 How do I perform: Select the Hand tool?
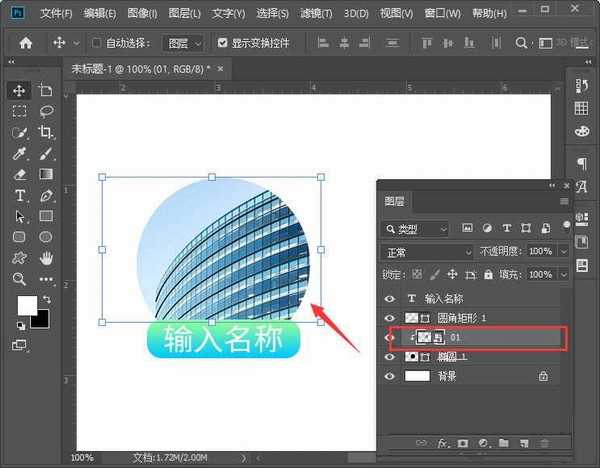pyautogui.click(x=46, y=257)
